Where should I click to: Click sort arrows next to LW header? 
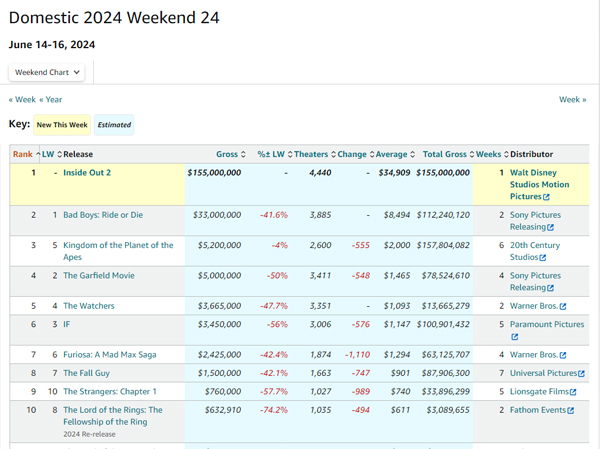pyautogui.click(x=59, y=154)
